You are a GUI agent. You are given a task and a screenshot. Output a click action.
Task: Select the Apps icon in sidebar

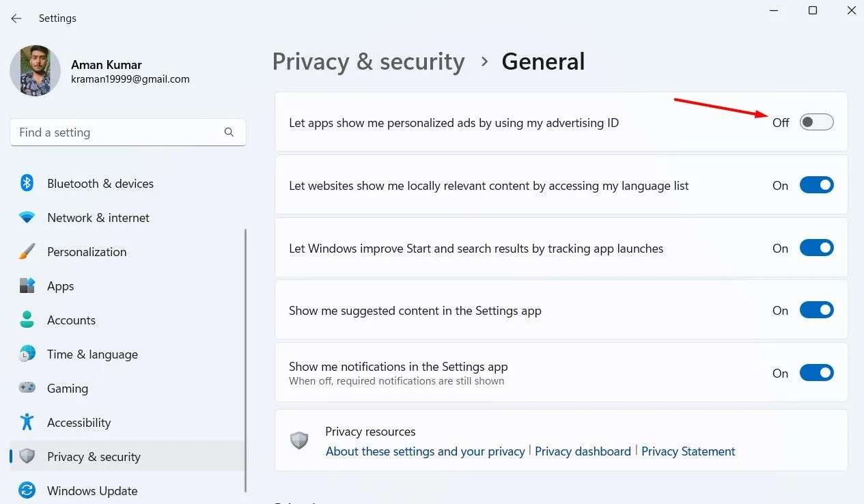pyautogui.click(x=27, y=285)
